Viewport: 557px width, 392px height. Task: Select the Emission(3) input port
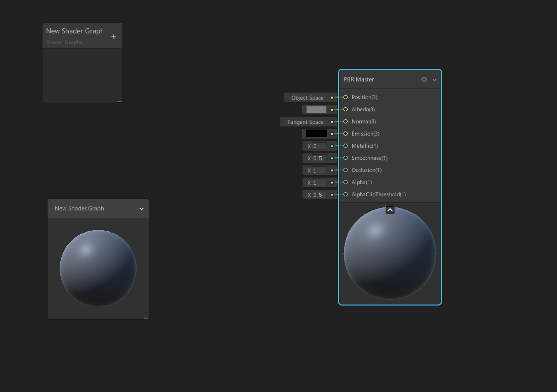coord(345,134)
